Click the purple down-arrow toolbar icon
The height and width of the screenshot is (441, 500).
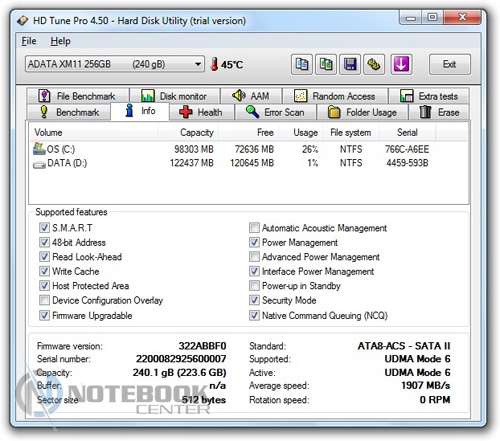[x=401, y=64]
